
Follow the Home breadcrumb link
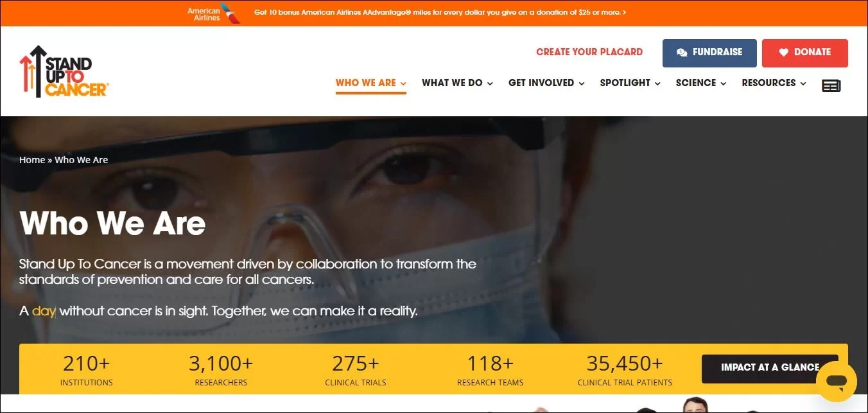coord(32,160)
